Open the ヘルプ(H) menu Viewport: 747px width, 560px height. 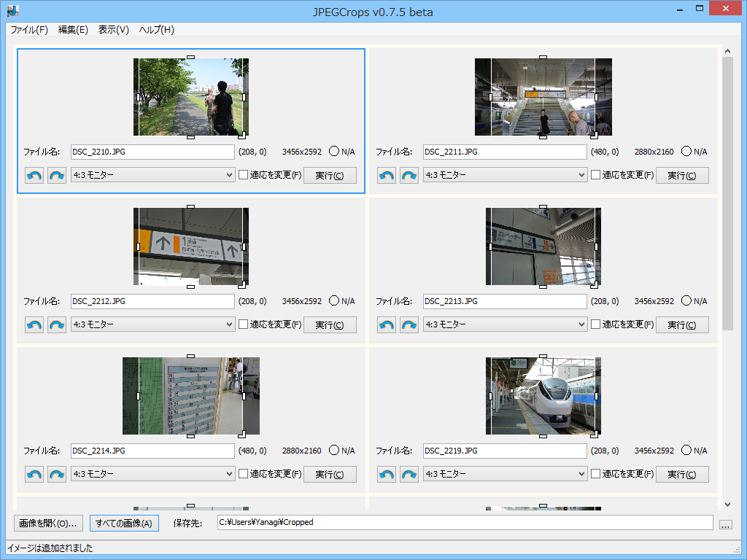(156, 29)
